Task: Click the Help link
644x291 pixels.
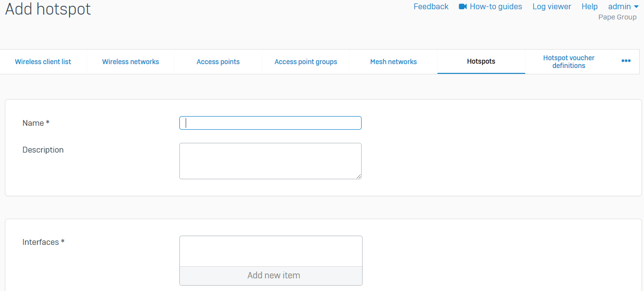Action: (590, 7)
